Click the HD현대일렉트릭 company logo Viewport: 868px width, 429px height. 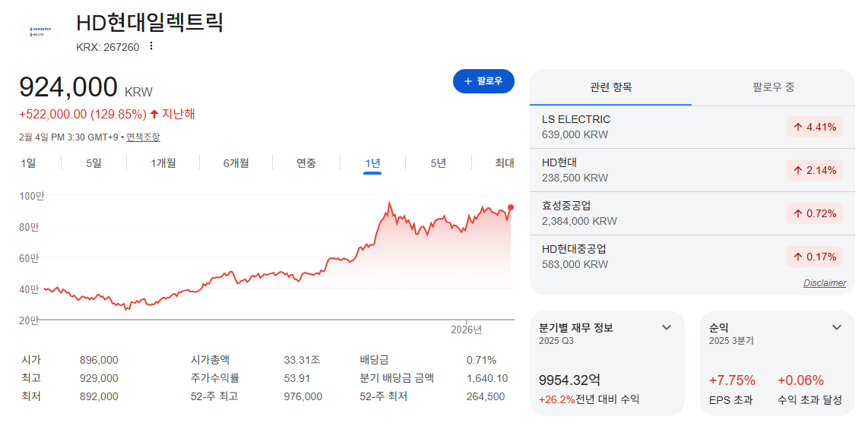pyautogui.click(x=40, y=32)
